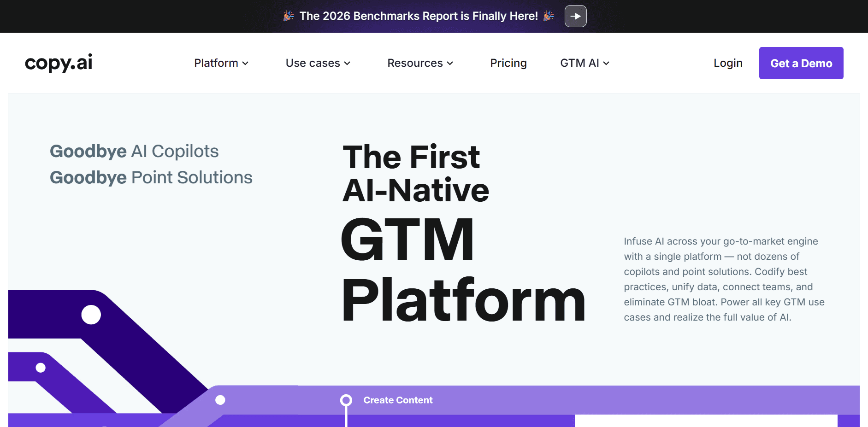Click the Infuse AI description paragraph
This screenshot has width=868, height=427.
[724, 279]
